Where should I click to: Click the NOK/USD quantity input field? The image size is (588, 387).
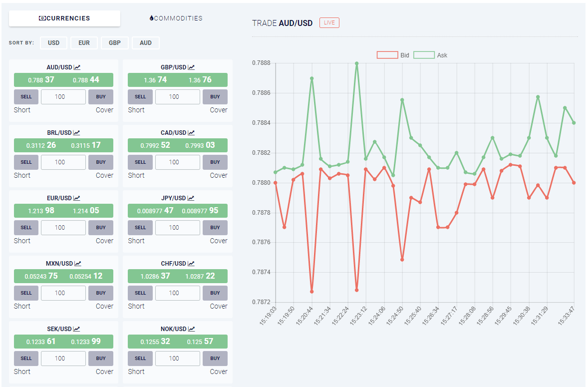tap(177, 358)
